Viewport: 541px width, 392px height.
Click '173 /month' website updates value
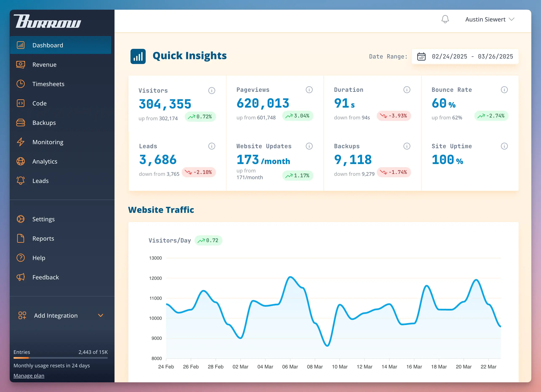click(263, 160)
